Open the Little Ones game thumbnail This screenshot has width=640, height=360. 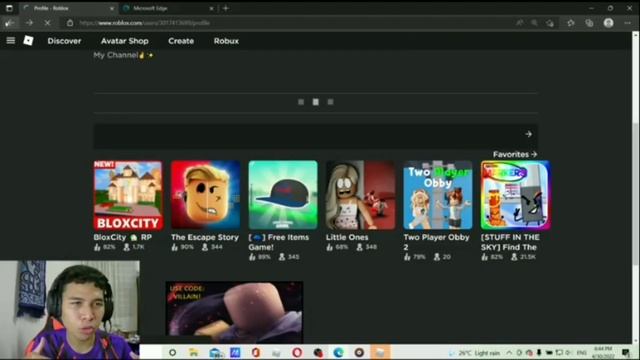pos(360,195)
